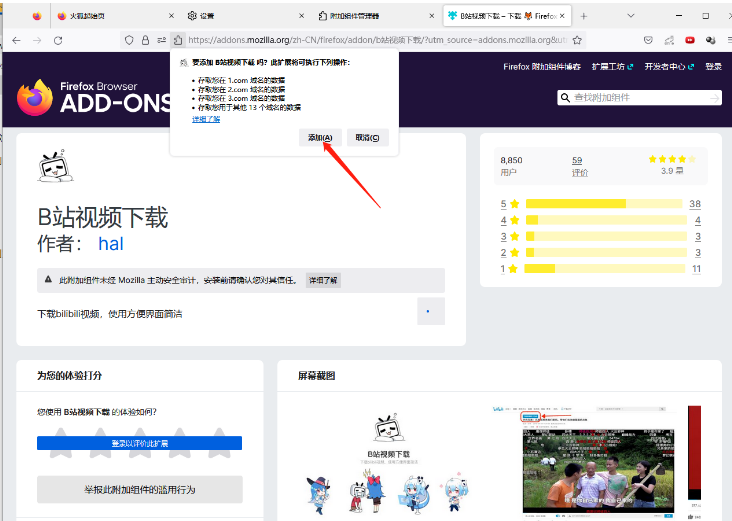Focus the 查找附加组件 search box

(x=640, y=98)
